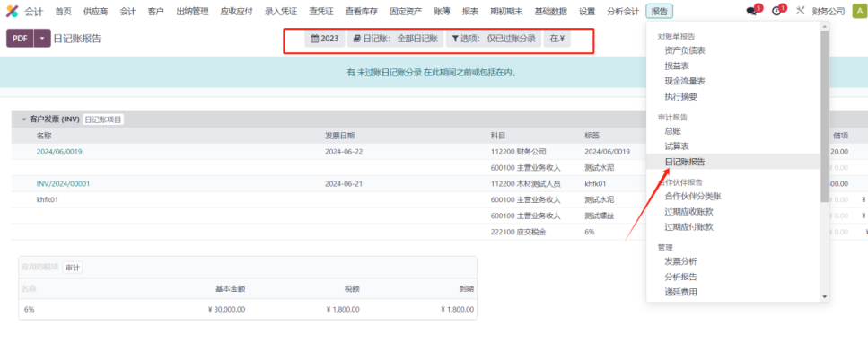Open the 2023 calendar date filter

pos(325,39)
